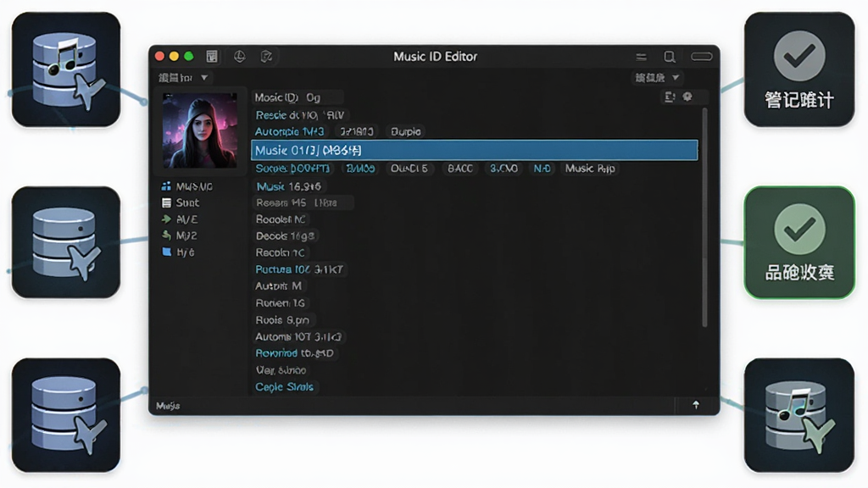The image size is (868, 488).
Task: Click the "BACC" tag
Action: tap(460, 169)
